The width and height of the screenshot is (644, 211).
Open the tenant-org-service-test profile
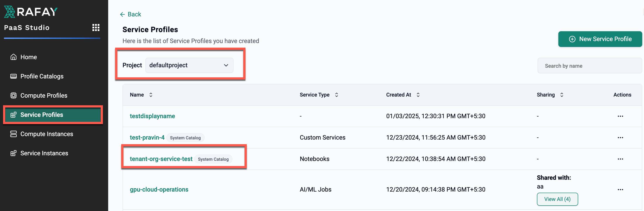161,159
